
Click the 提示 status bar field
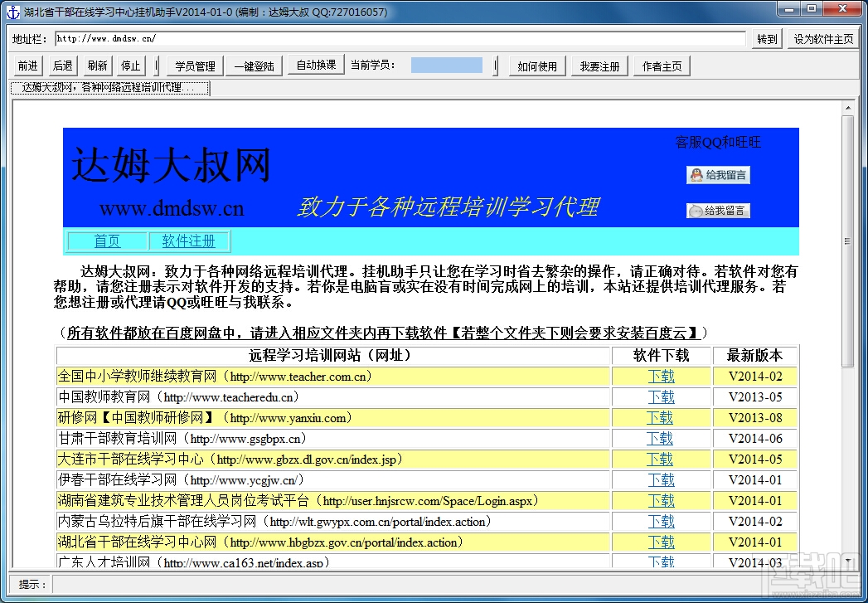455,584
